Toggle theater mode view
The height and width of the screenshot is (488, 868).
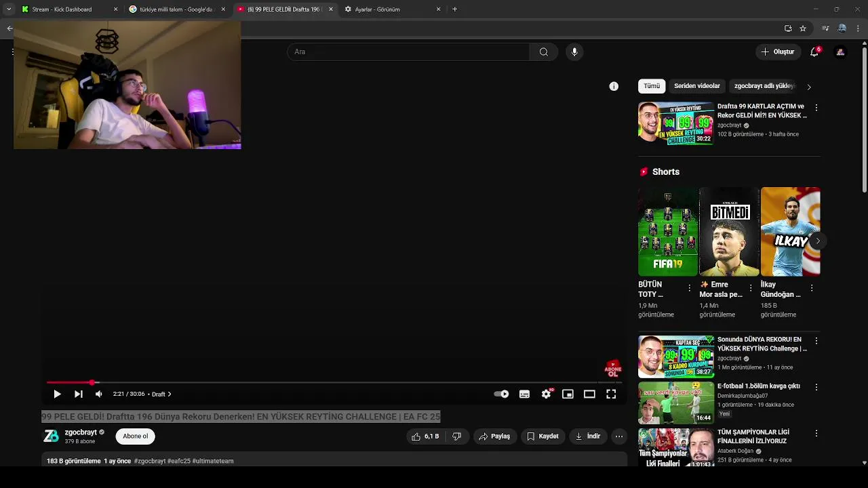589,394
